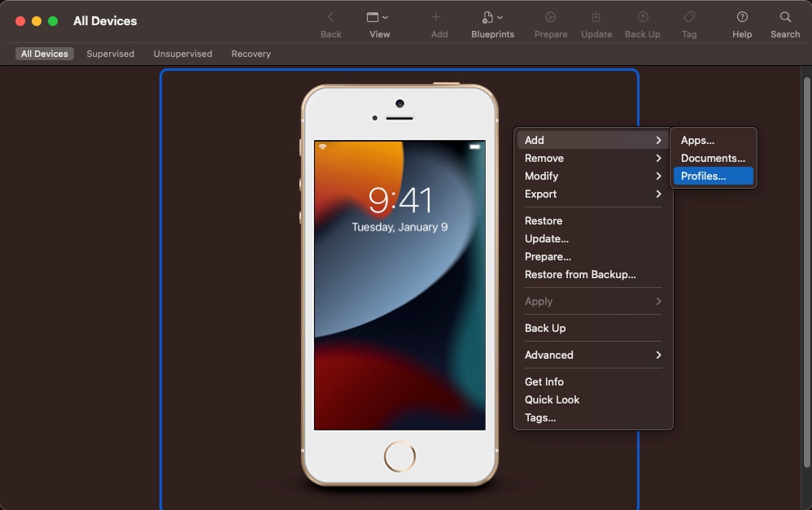This screenshot has height=510, width=812.
Task: Click the red close window button
Action: tap(20, 21)
